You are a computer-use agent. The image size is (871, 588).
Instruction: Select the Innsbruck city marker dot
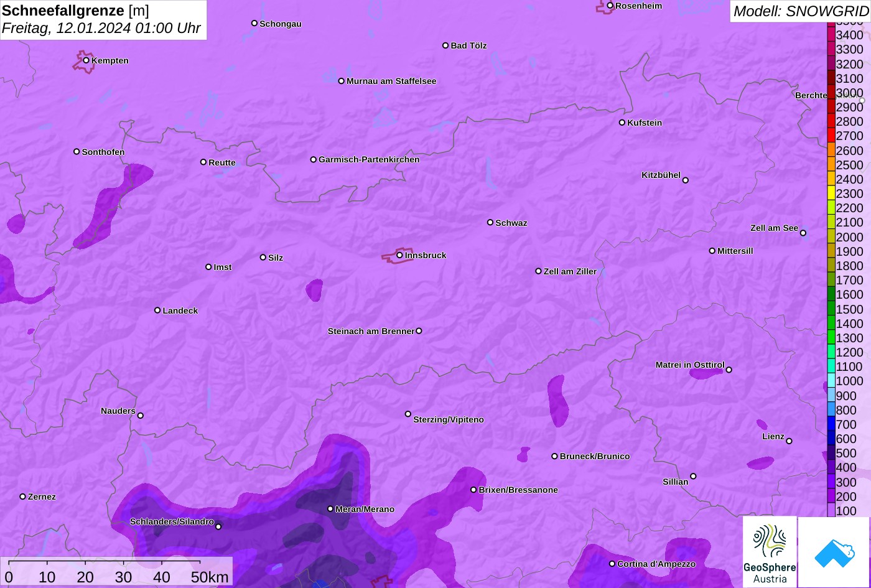coord(399,255)
